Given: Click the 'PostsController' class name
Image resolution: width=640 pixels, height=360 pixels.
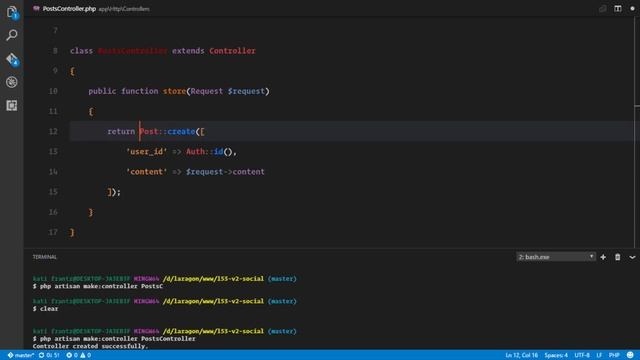Looking at the screenshot, I should click(132, 51).
